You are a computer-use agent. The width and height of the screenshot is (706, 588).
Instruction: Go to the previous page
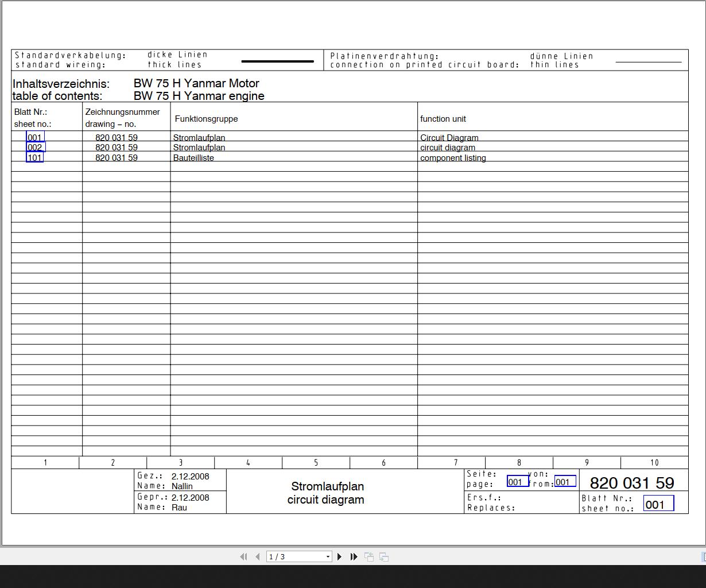[258, 556]
